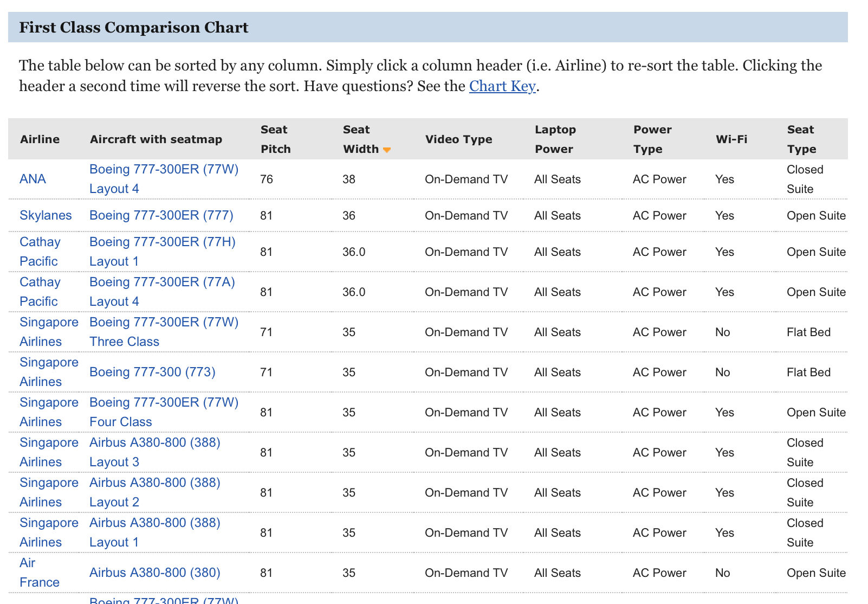Screen dimensions: 868x604
Task: Open Cathay Pacific 777-300ER (77A) Layout 4
Action: tap(162, 292)
